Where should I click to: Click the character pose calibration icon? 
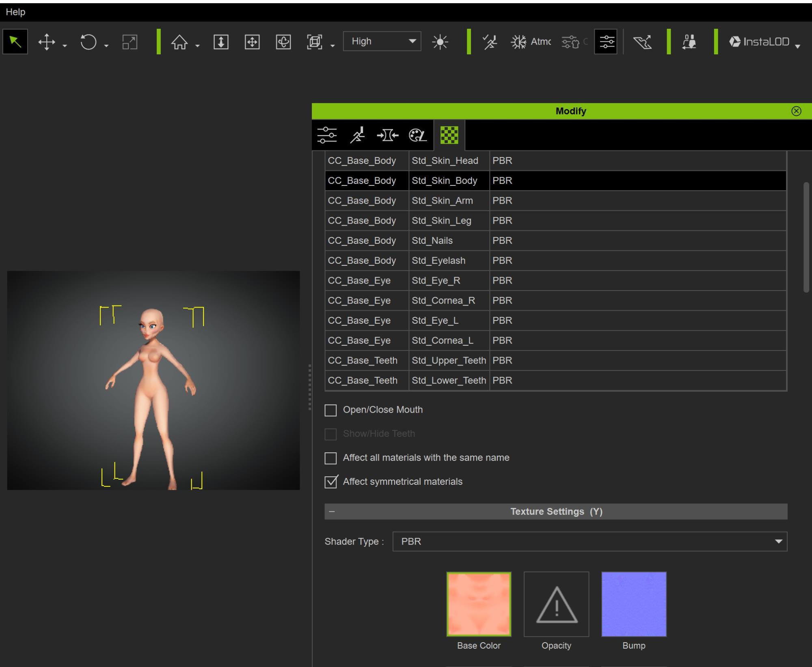point(689,42)
